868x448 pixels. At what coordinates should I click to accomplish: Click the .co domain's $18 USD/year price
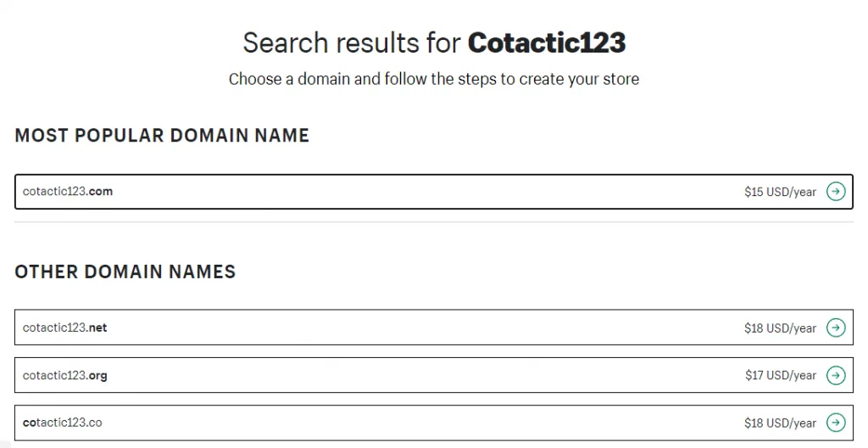(x=780, y=423)
